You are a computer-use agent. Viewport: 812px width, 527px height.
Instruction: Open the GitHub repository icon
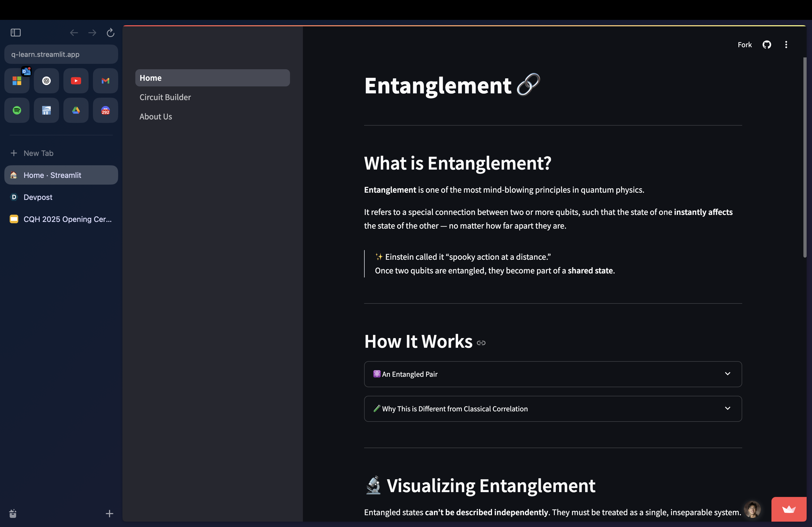click(767, 45)
